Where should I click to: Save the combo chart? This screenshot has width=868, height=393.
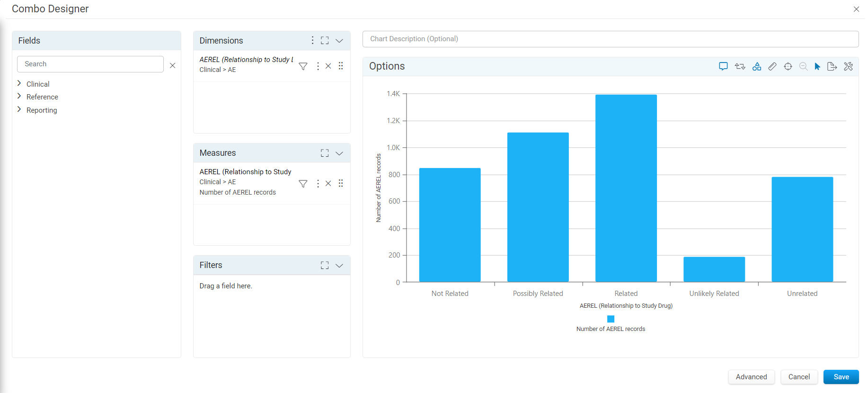point(841,377)
